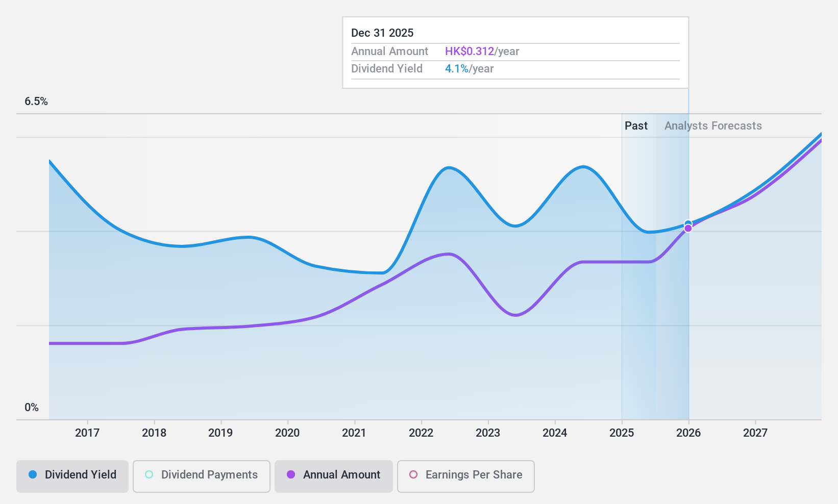838x504 pixels.
Task: Click the 2020 axis label
Action: [x=287, y=433]
